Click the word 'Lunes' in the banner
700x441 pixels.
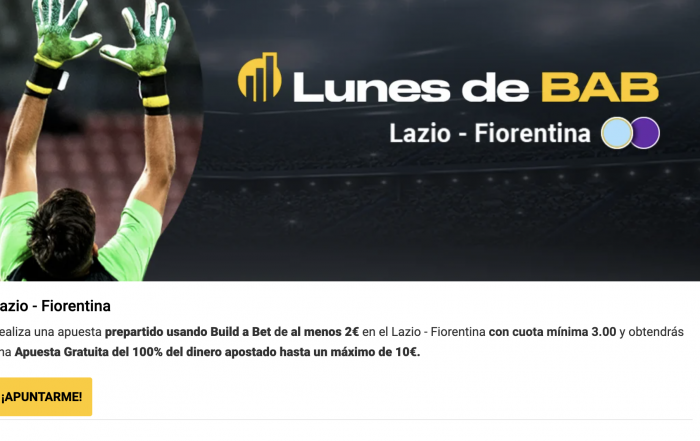(x=371, y=87)
